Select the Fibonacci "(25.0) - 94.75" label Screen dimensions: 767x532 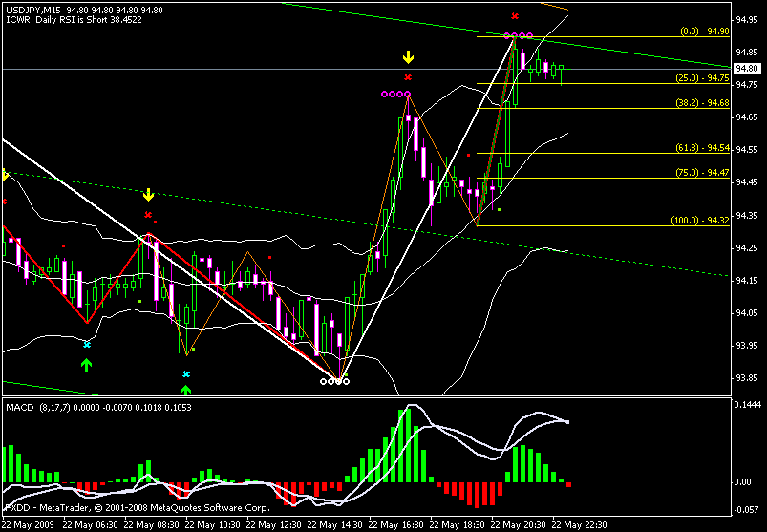[702, 77]
